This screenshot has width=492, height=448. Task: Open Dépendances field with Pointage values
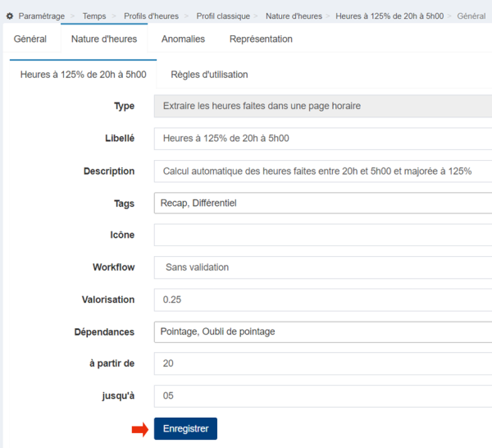tap(323, 331)
